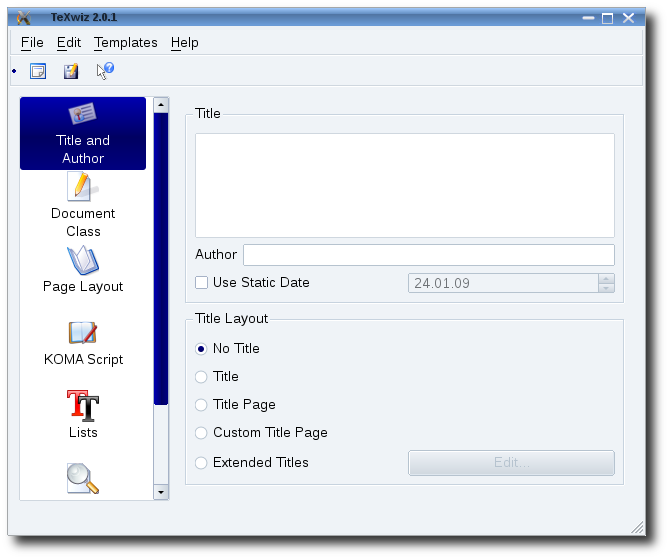Screen dimensions: 669x559
Task: Select the Title radio button
Action: [201, 377]
